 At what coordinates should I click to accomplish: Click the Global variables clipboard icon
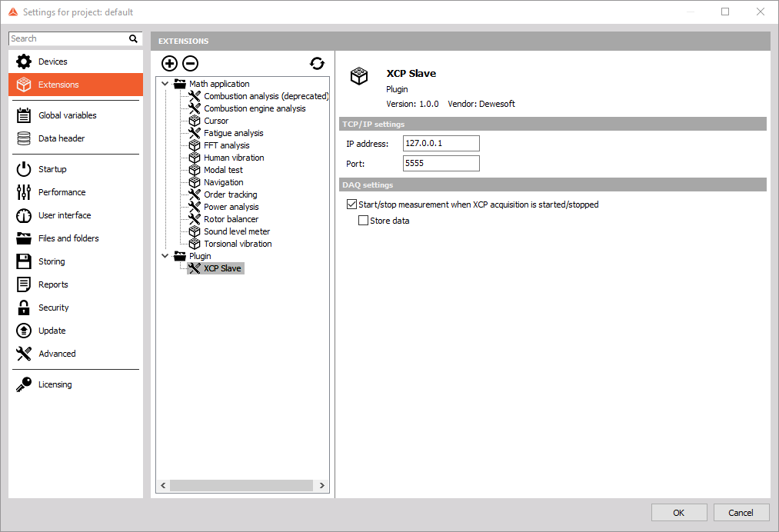[x=24, y=115]
